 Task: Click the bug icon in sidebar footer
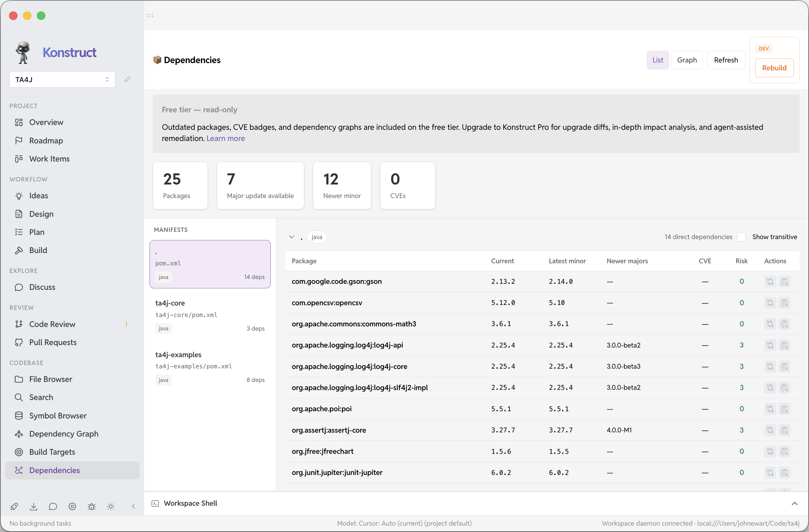point(92,507)
